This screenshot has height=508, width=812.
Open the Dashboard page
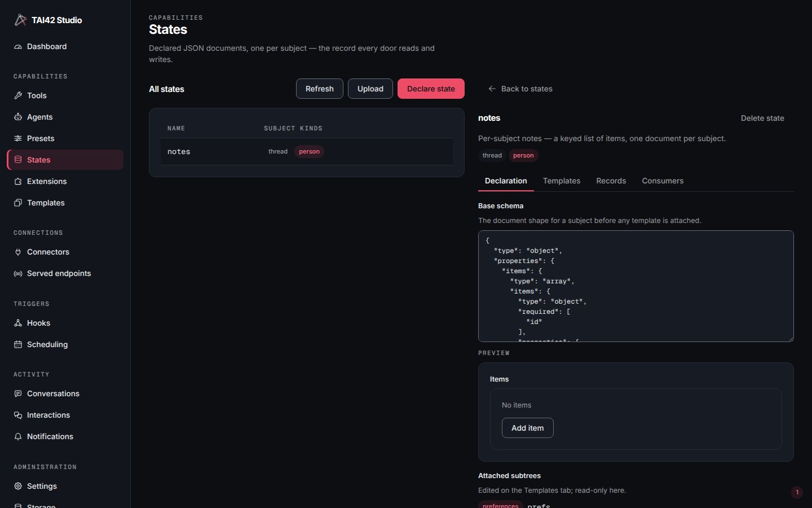point(65,47)
